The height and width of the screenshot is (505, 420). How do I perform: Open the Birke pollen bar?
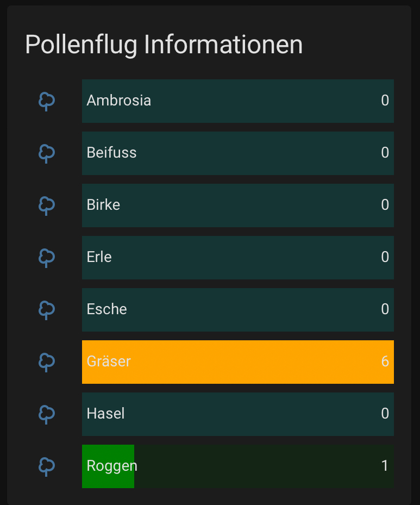[237, 205]
